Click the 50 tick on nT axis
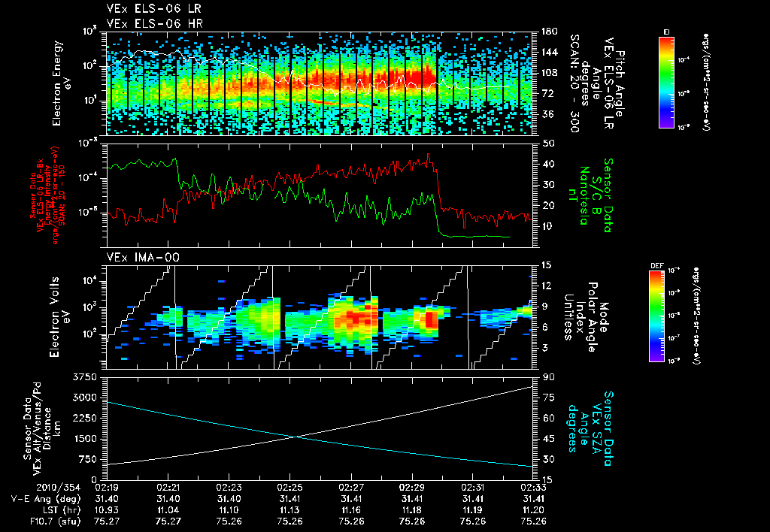The width and height of the screenshot is (770, 532). pos(548,144)
